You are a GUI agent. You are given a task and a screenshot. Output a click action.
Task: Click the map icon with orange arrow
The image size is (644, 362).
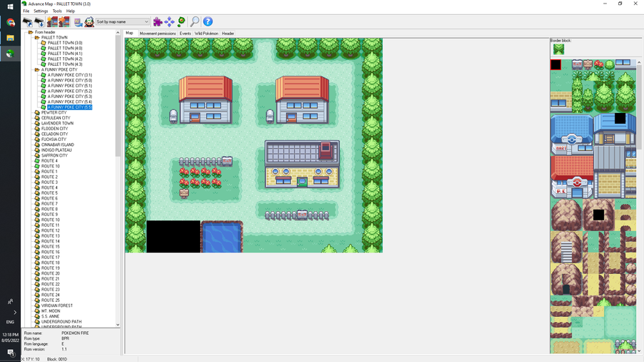click(x=64, y=21)
